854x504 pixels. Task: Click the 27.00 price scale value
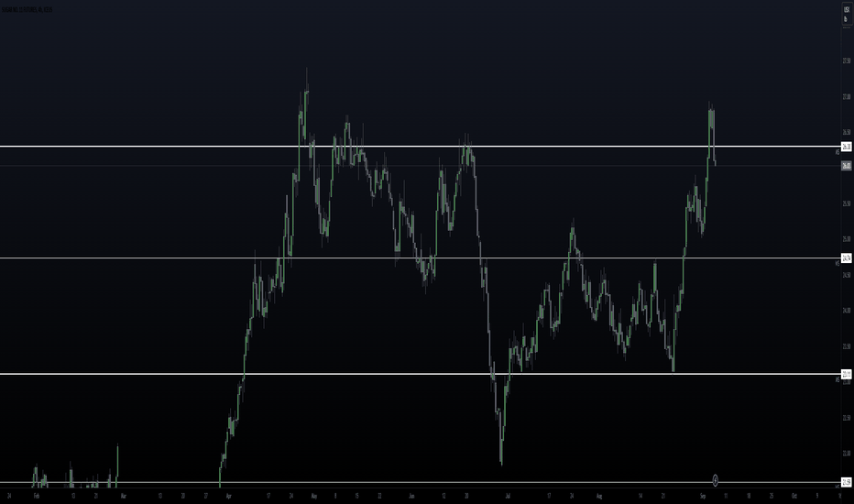coord(847,97)
